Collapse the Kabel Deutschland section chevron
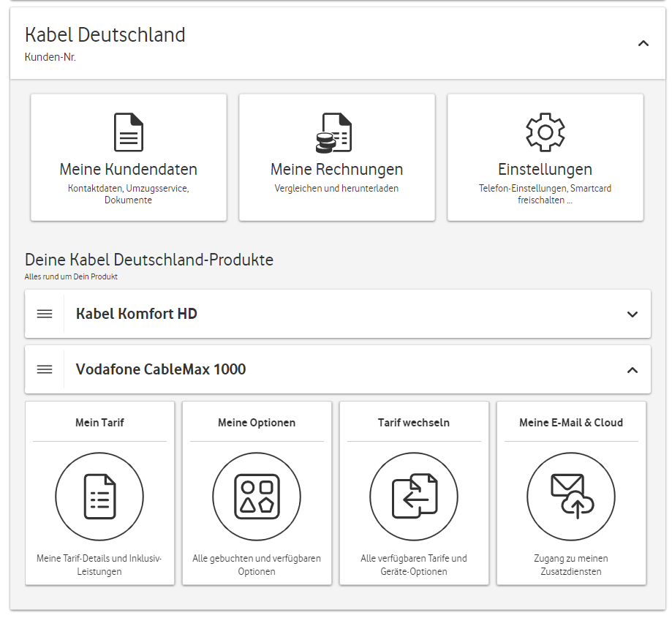The height and width of the screenshot is (618, 672). coord(643,43)
